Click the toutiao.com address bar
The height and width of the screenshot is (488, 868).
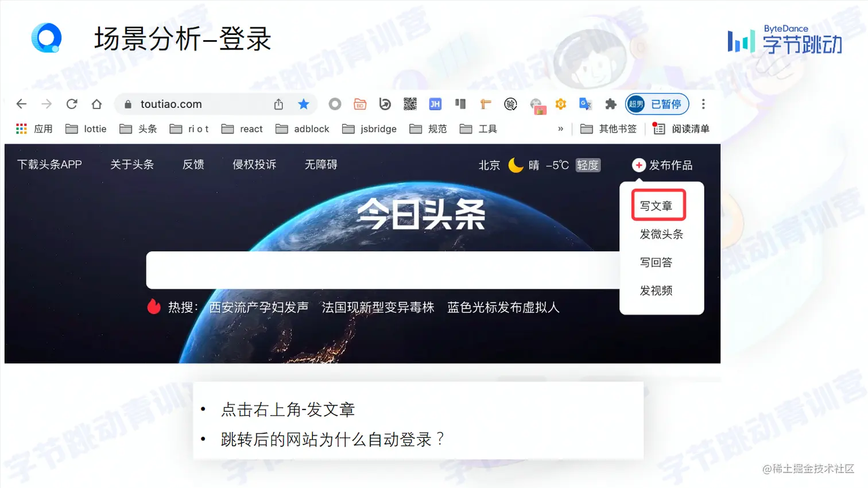pyautogui.click(x=216, y=104)
